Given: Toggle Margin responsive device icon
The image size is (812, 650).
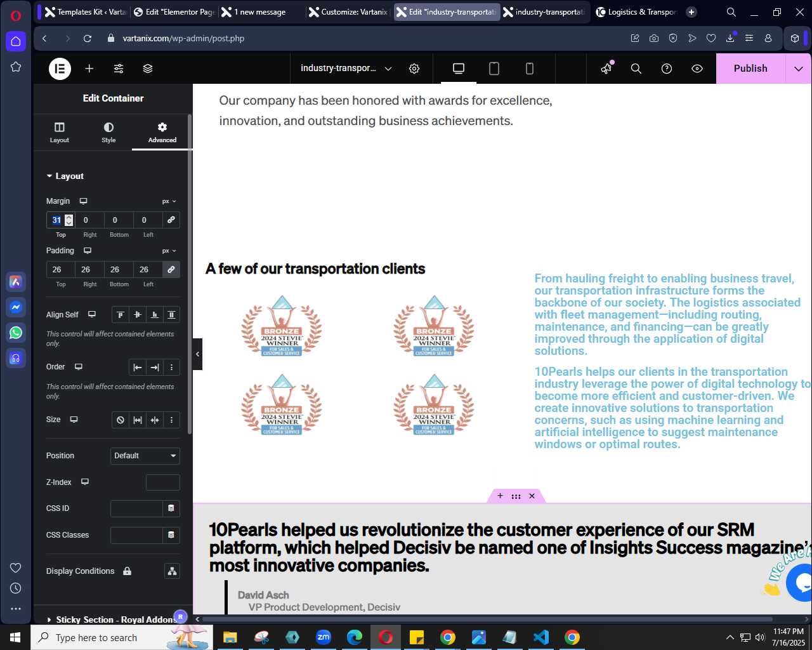Looking at the screenshot, I should [x=83, y=201].
